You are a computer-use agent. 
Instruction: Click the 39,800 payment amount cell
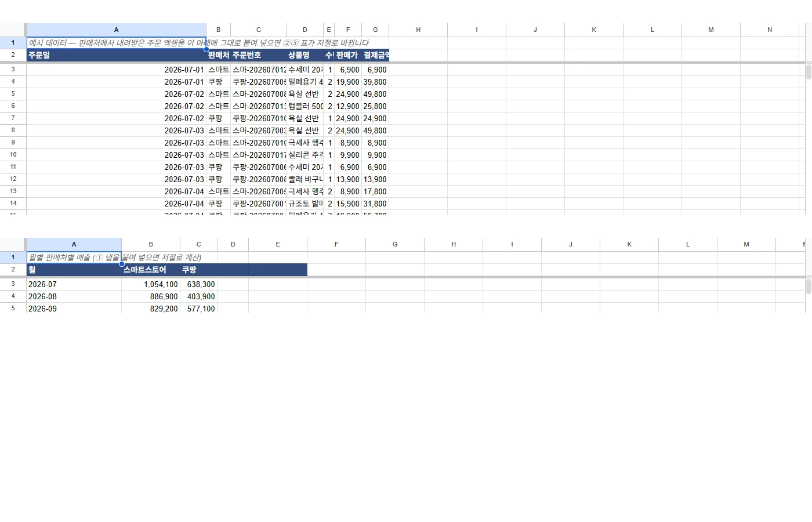tap(375, 82)
